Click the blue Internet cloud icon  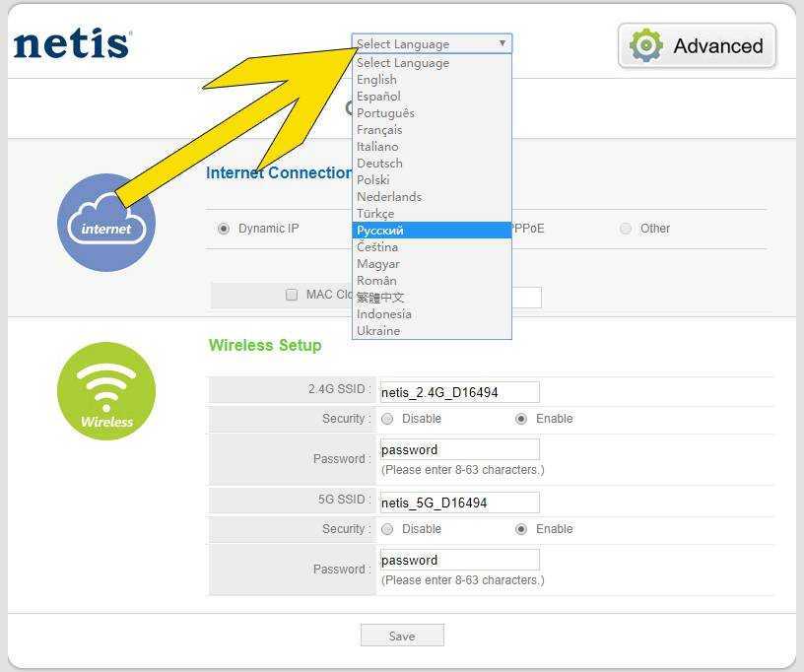pyautogui.click(x=106, y=223)
